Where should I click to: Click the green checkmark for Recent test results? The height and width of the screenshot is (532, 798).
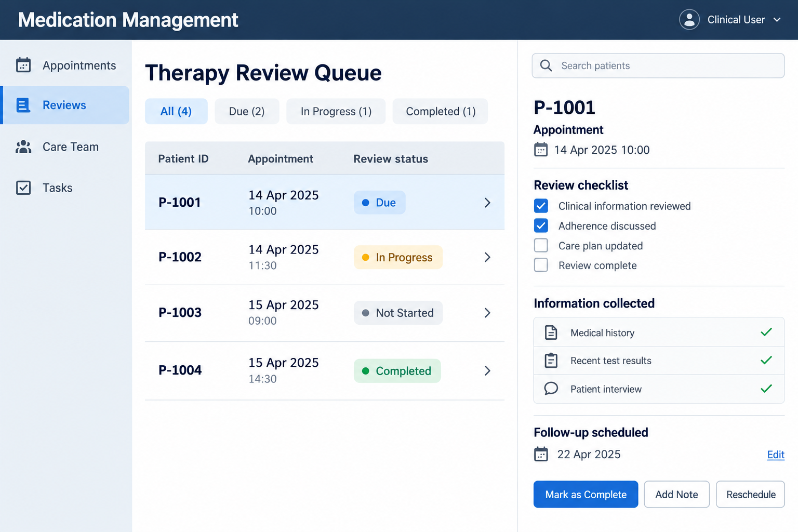pos(766,360)
